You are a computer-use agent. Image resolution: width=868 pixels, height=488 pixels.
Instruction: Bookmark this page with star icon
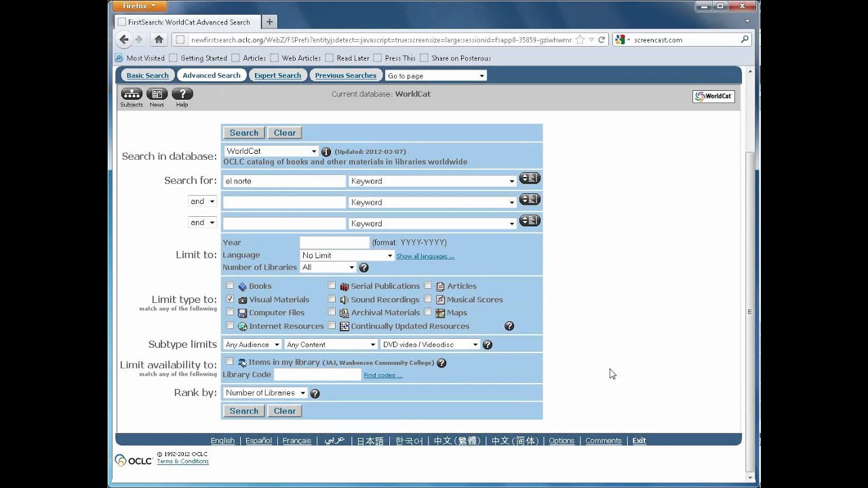click(580, 39)
